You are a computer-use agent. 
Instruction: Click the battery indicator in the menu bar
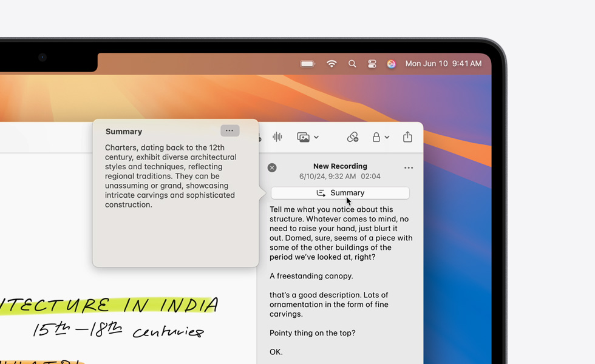coord(307,63)
